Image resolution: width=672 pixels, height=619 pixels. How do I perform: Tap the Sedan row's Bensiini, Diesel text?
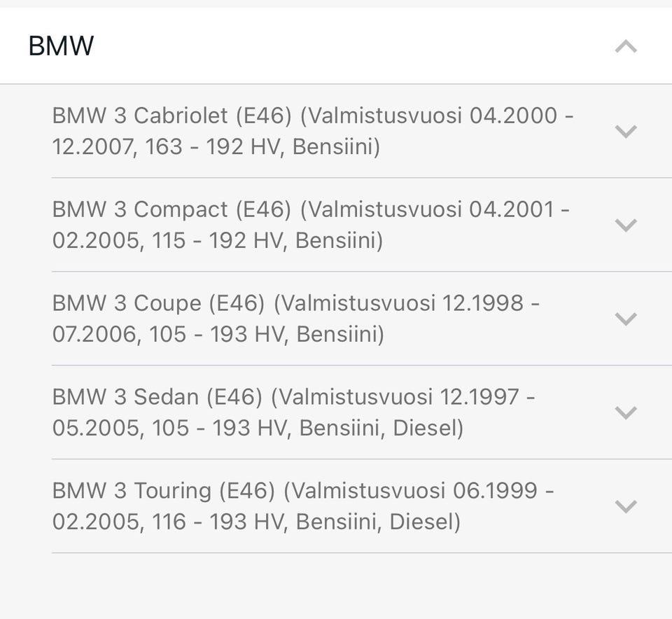381,428
